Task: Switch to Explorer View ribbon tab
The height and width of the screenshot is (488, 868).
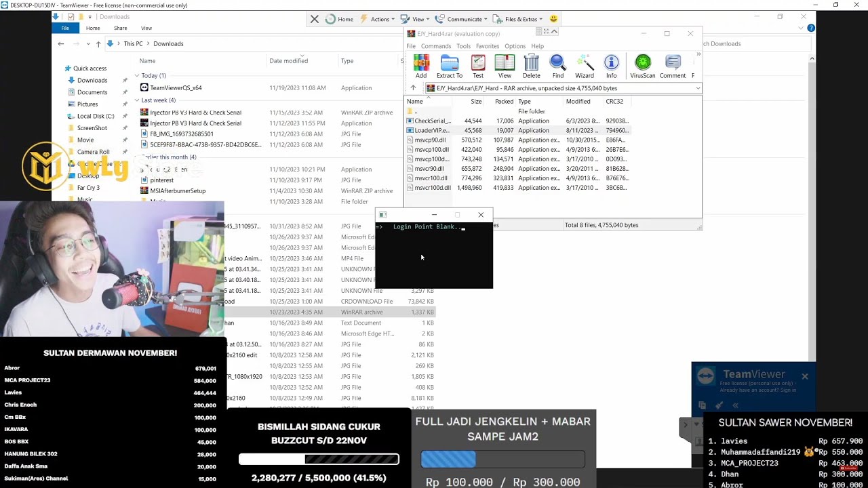Action: click(146, 28)
